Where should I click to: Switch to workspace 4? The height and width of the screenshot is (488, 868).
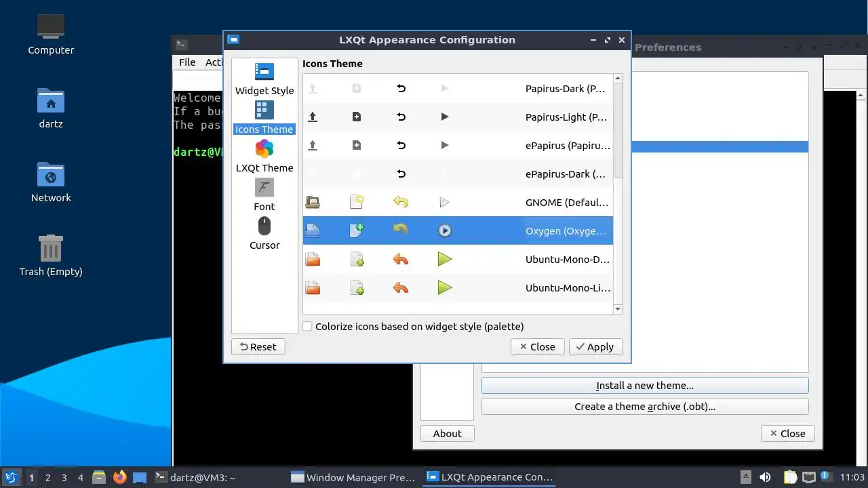pos(80,477)
